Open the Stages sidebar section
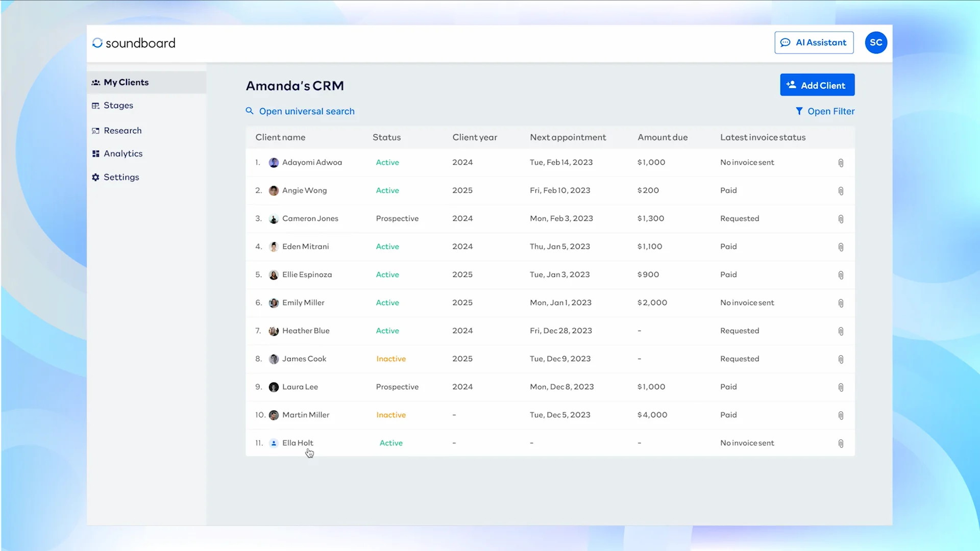Image resolution: width=980 pixels, height=551 pixels. pos(118,106)
